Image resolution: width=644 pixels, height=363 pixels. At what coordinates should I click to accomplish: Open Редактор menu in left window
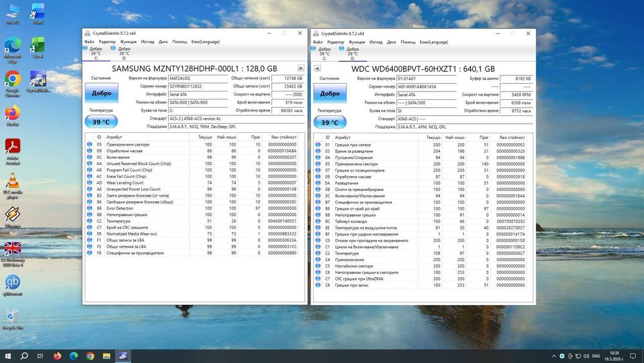[107, 41]
